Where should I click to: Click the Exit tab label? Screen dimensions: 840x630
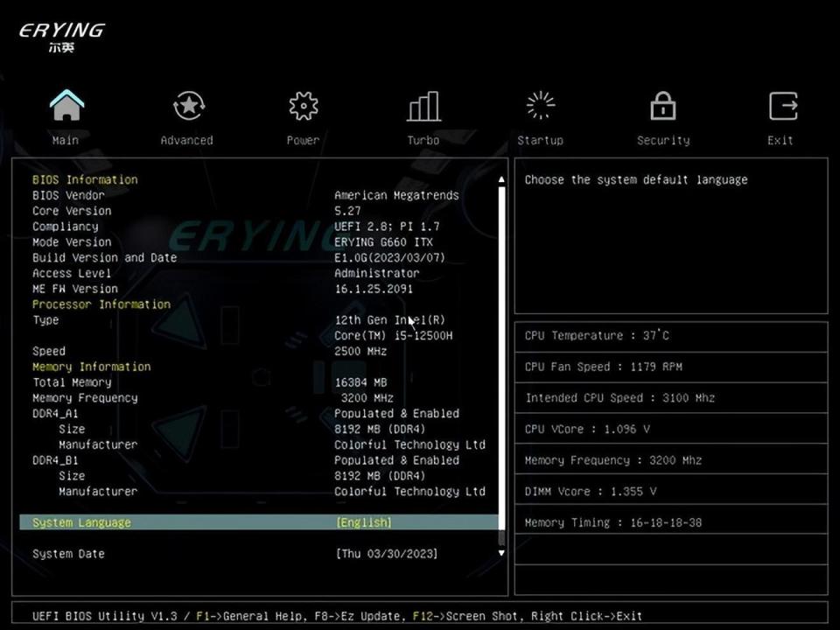click(780, 140)
